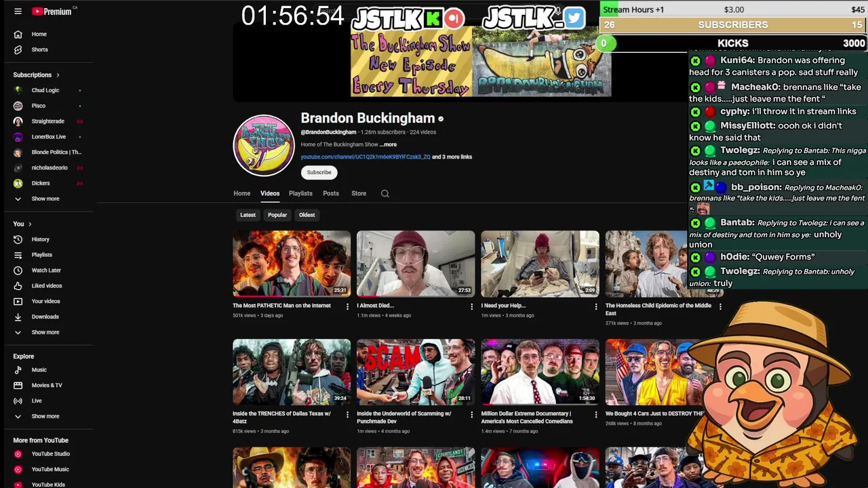Viewport: 868px width, 488px height.
Task: Open Playlists in sidebar
Action: [42, 255]
